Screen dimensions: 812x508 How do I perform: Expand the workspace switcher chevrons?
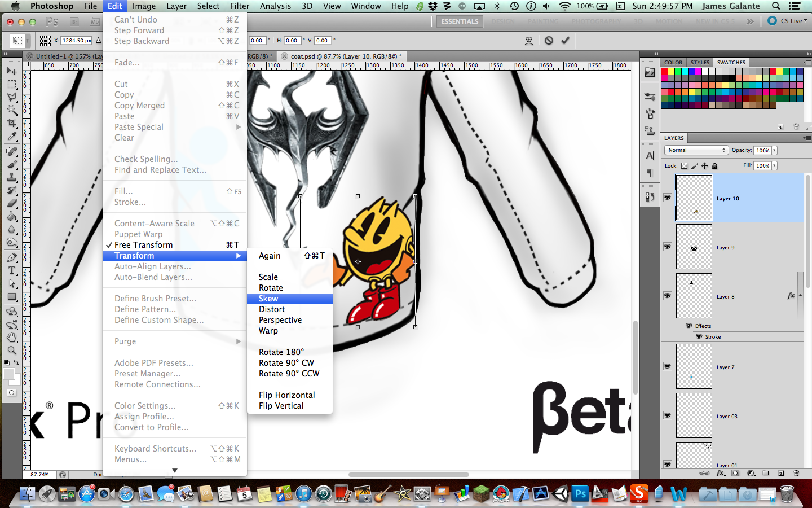(749, 21)
